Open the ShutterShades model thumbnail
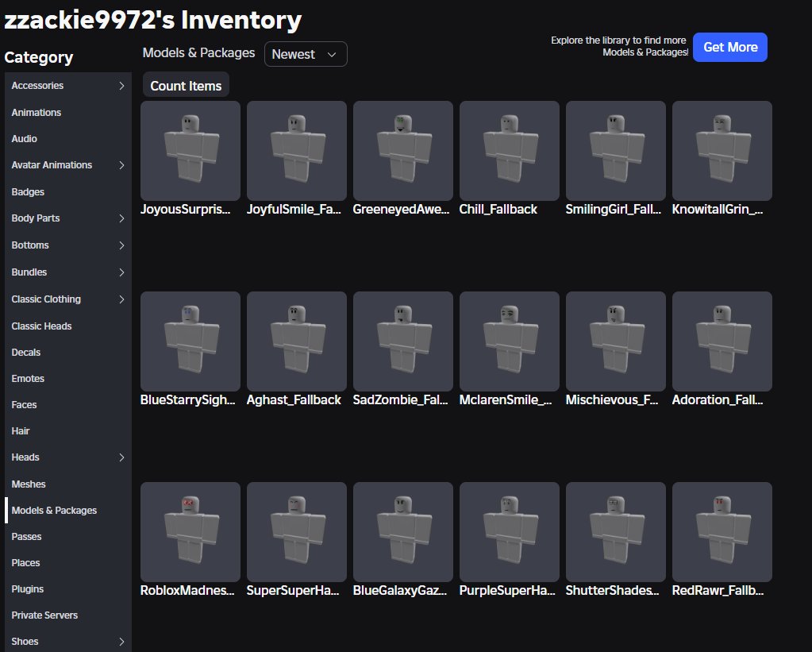The image size is (812, 652). (x=616, y=532)
